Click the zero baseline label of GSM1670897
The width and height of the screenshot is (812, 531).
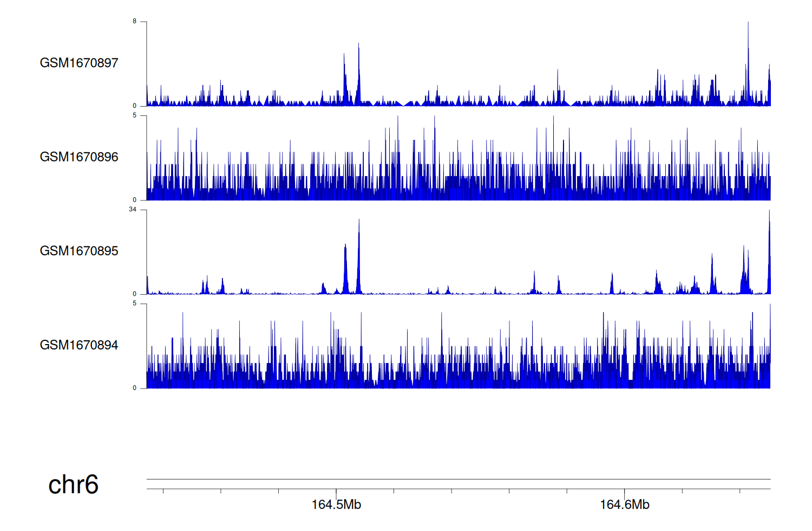pos(135,106)
